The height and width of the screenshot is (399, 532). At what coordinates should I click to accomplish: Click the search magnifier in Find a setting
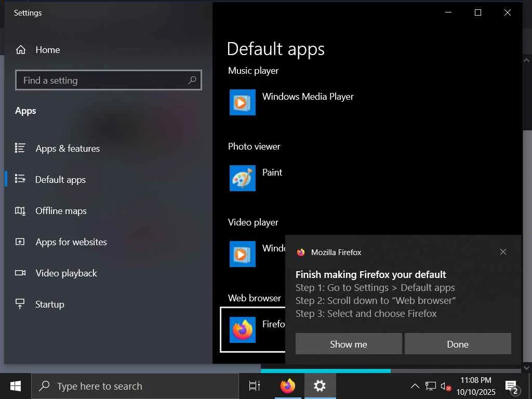click(192, 80)
